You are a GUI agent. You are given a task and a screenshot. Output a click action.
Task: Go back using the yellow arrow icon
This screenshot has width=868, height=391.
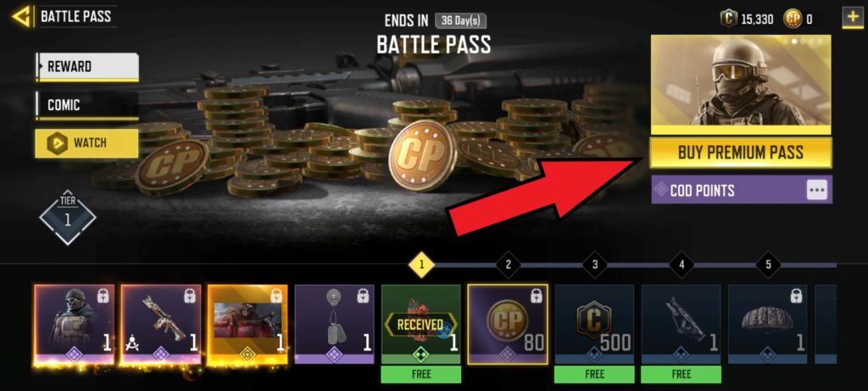(21, 17)
